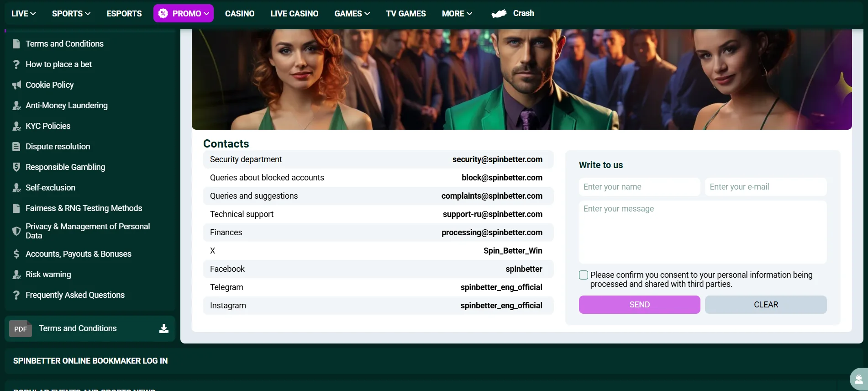Click the question mark icon beside Frequently Asked Questions
The width and height of the screenshot is (868, 391).
(x=16, y=295)
